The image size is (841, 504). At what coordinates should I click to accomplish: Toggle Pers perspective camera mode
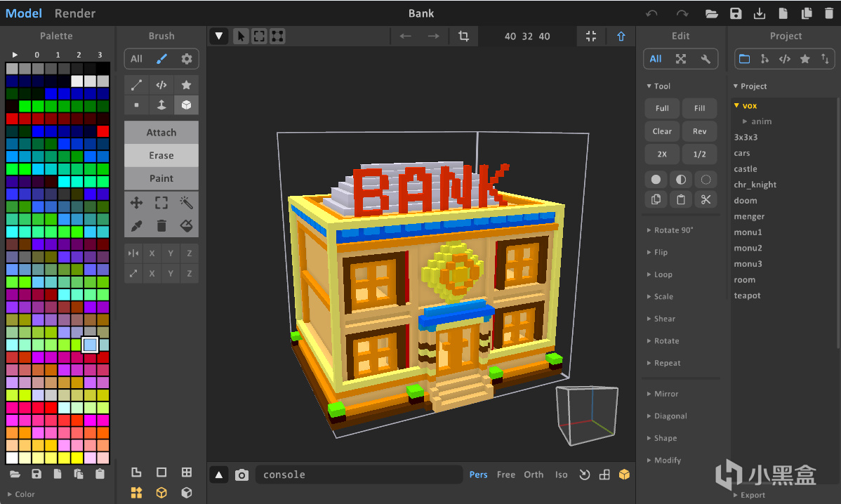479,475
